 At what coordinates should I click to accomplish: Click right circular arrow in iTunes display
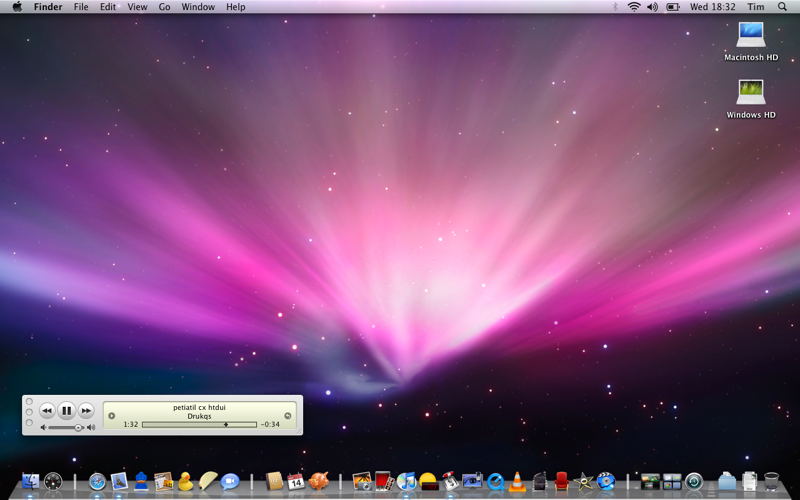pos(287,416)
